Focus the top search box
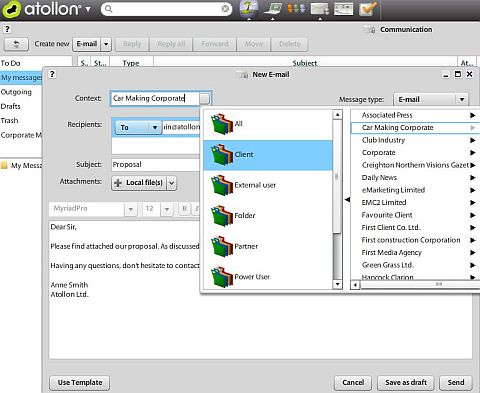Image resolution: width=480 pixels, height=393 pixels. 167,9
